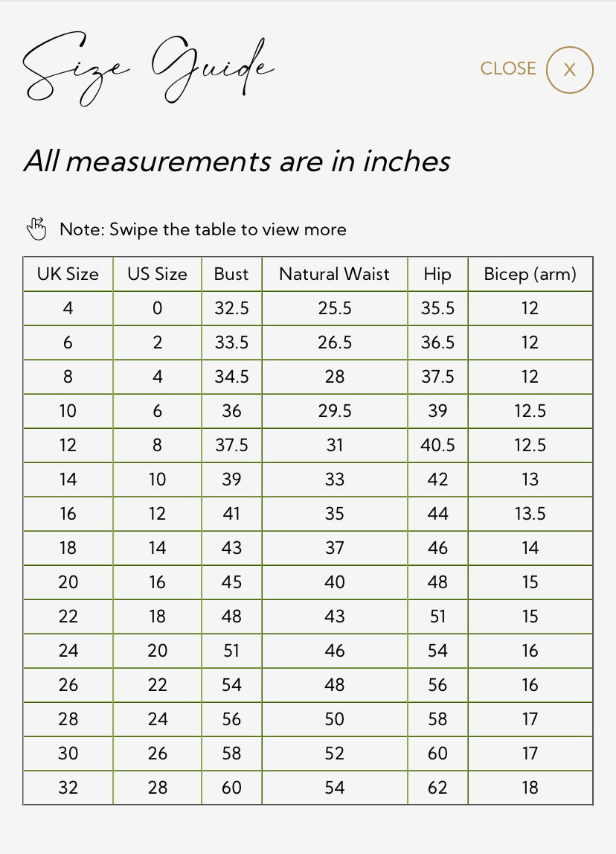The image size is (616, 854).
Task: Click the Hip column header
Action: [437, 274]
